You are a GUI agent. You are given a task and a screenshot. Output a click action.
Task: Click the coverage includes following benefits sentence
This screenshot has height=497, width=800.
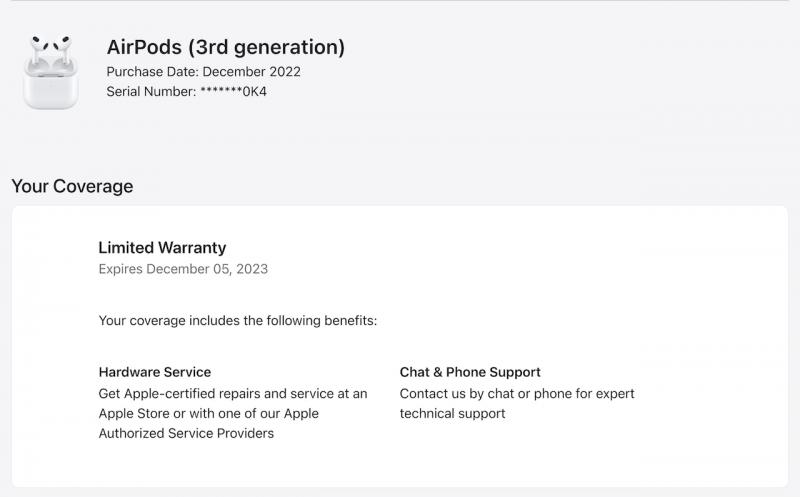(238, 320)
